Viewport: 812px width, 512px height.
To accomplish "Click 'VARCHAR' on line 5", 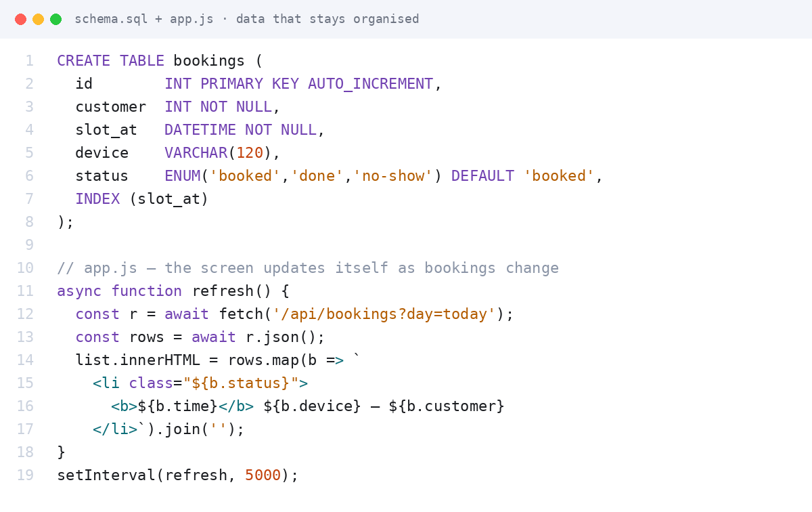I will (196, 153).
